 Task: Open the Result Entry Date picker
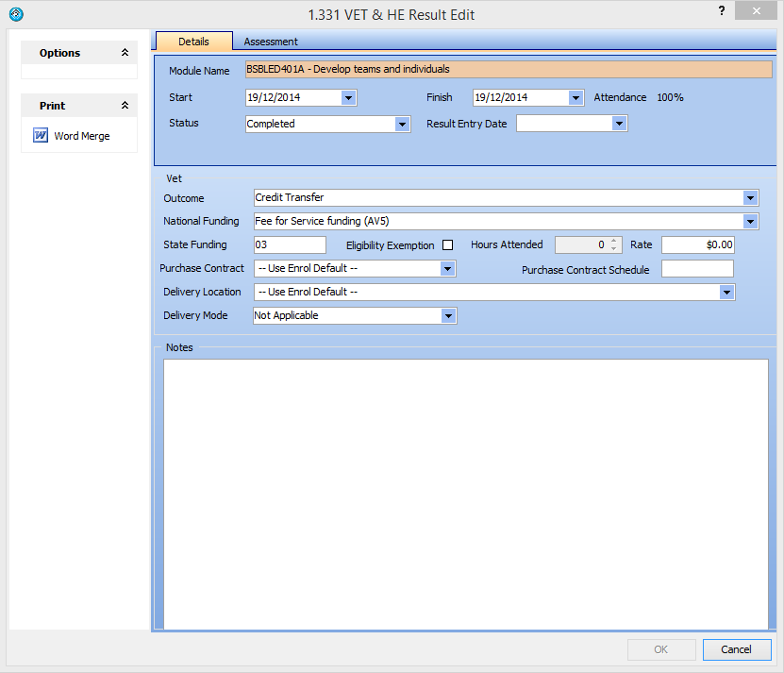pyautogui.click(x=619, y=124)
